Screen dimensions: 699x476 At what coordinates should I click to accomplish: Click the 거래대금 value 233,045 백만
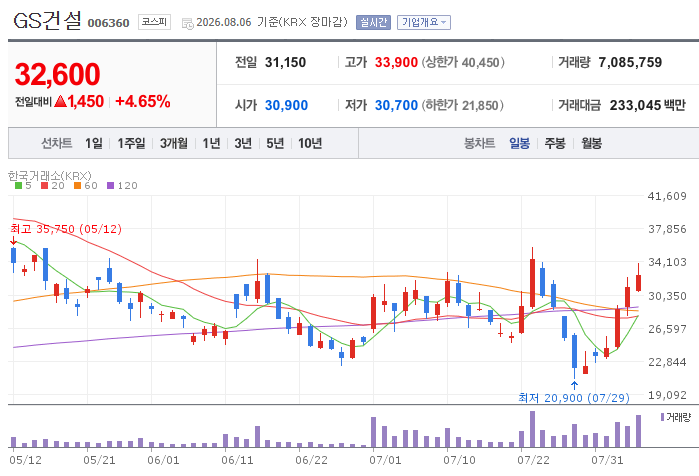pyautogui.click(x=647, y=105)
